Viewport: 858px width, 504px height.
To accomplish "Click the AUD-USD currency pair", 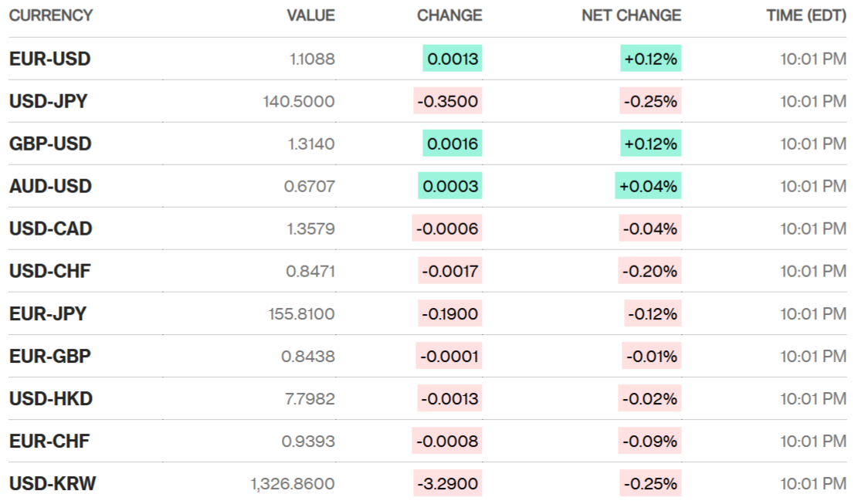I will [x=50, y=186].
